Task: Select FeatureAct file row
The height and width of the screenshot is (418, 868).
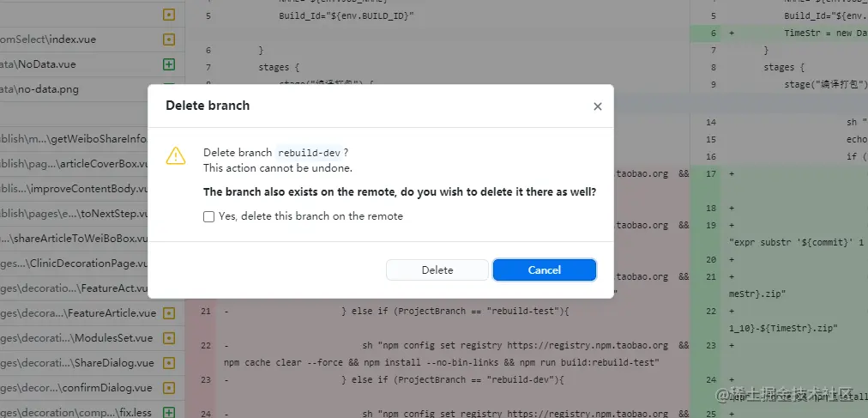Action: coord(74,288)
